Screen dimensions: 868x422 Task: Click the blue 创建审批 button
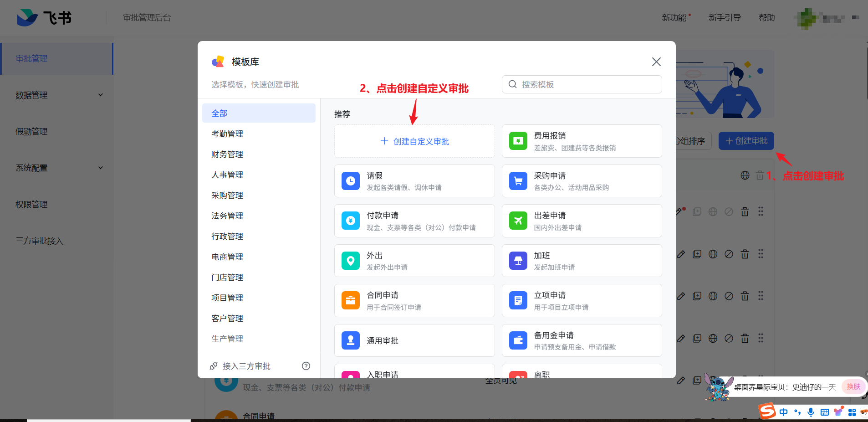(746, 141)
